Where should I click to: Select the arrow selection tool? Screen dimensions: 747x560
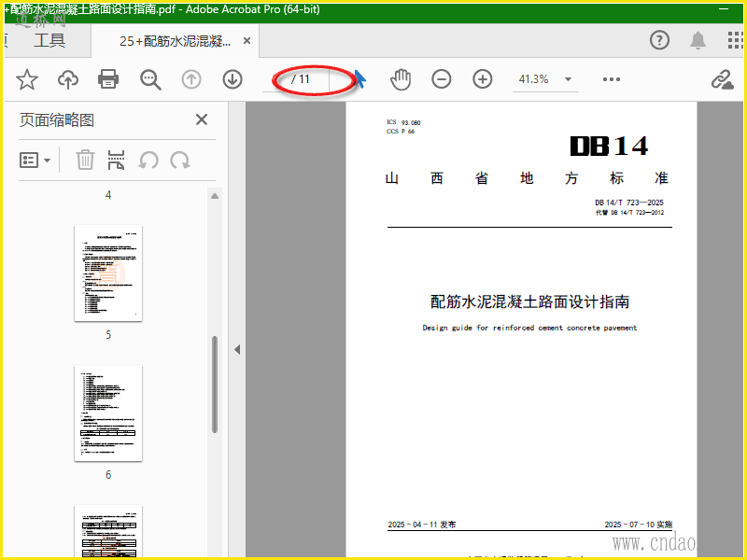(x=360, y=78)
